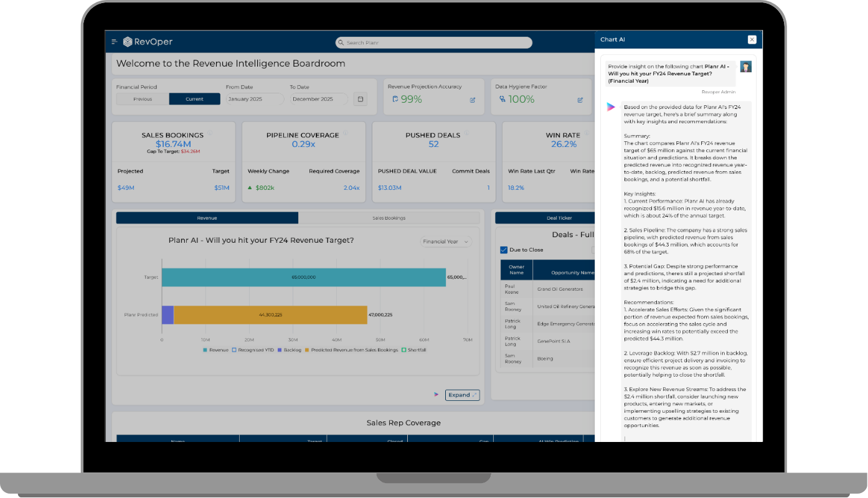Toggle Backlog legend entry
The width and height of the screenshot is (868, 498).
coord(290,350)
